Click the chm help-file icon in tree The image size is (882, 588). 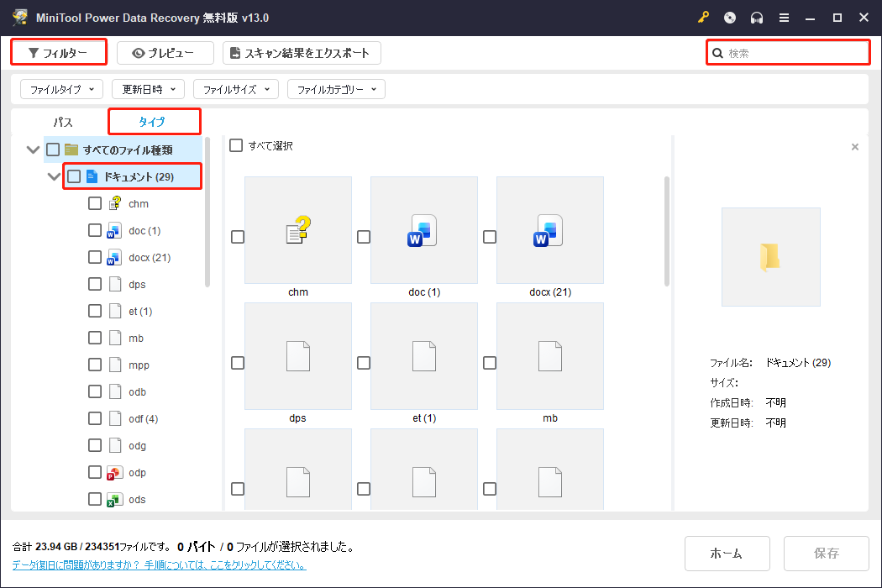click(x=115, y=203)
